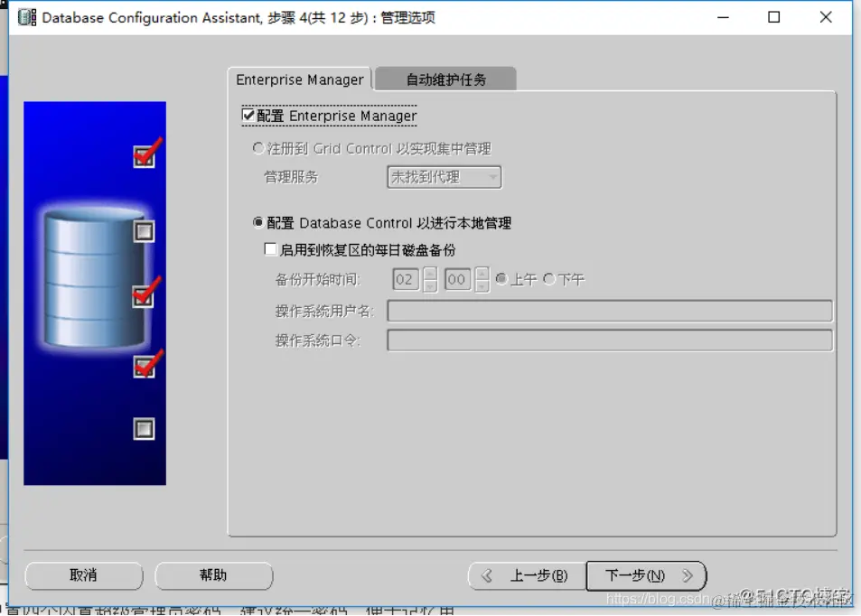Click the second sidebar step indicator box
Screen dimensions: 861x616
[144, 231]
